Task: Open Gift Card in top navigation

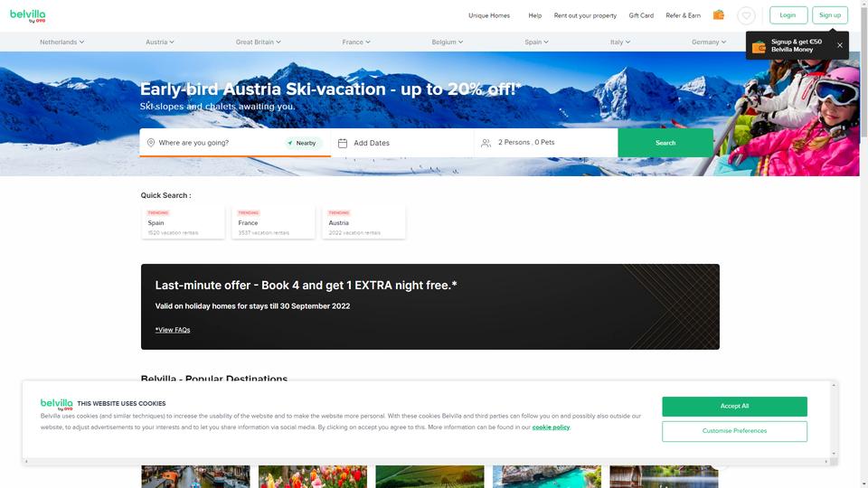Action: (x=641, y=15)
